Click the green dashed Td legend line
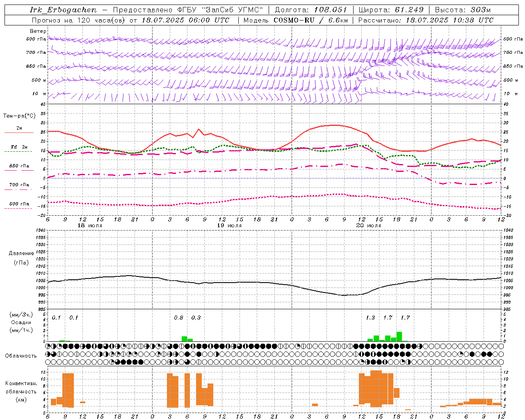525x420 pixels. click(18, 152)
